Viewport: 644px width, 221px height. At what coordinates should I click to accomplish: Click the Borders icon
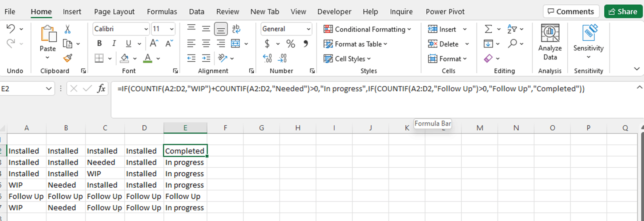[x=99, y=58]
